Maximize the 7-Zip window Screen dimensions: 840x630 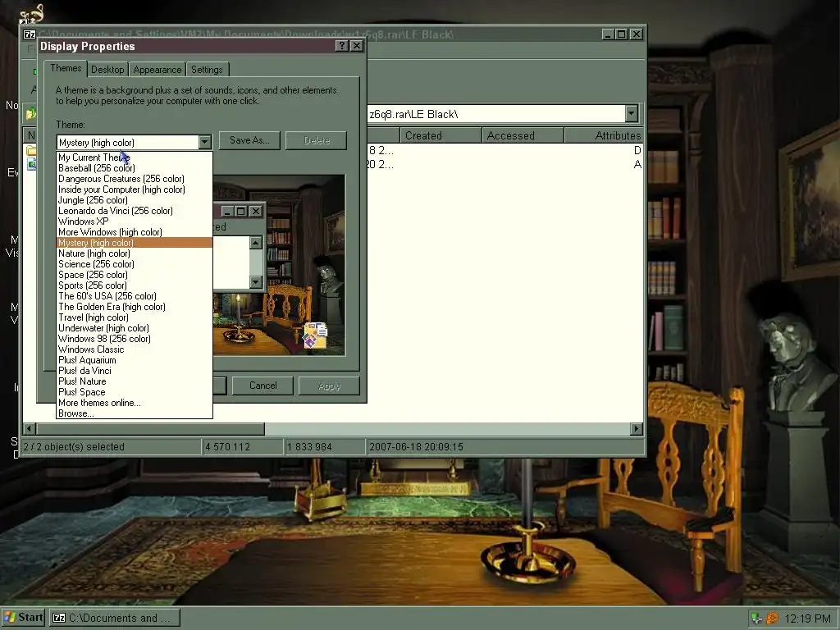click(x=622, y=34)
